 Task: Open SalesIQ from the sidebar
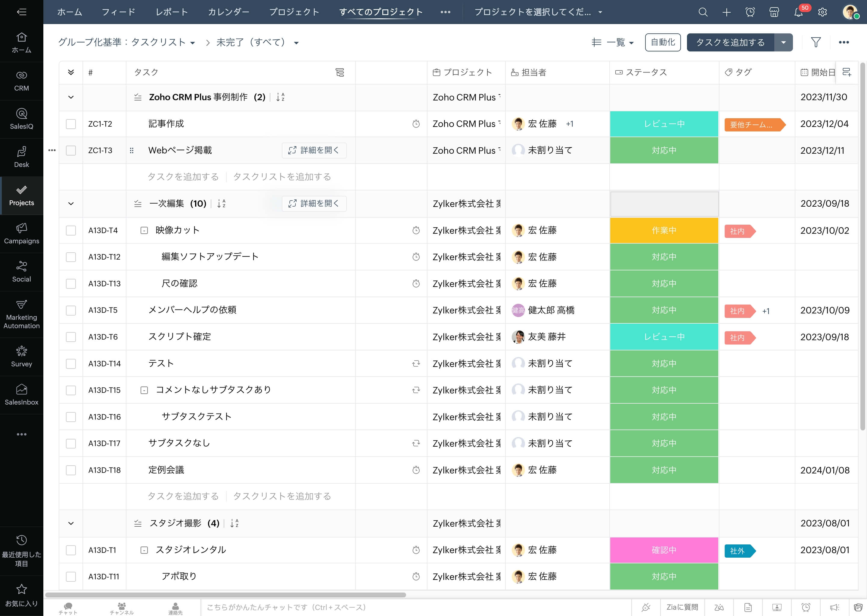click(x=22, y=119)
